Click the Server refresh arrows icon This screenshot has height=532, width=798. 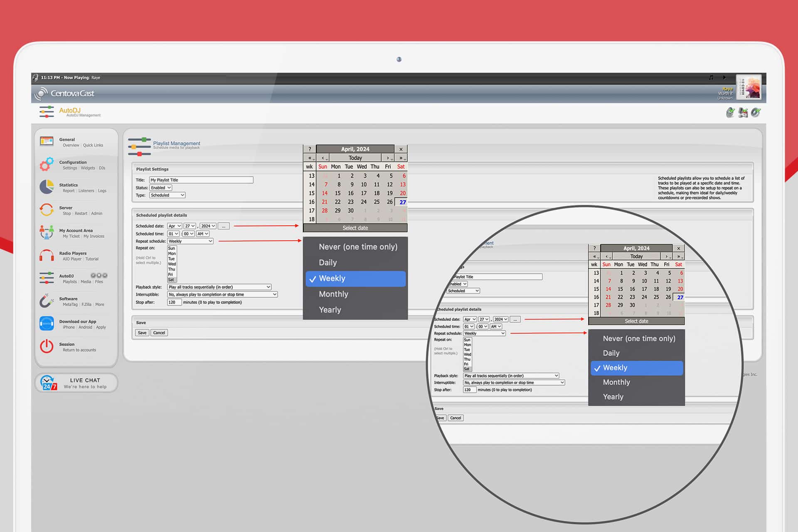pos(47,209)
